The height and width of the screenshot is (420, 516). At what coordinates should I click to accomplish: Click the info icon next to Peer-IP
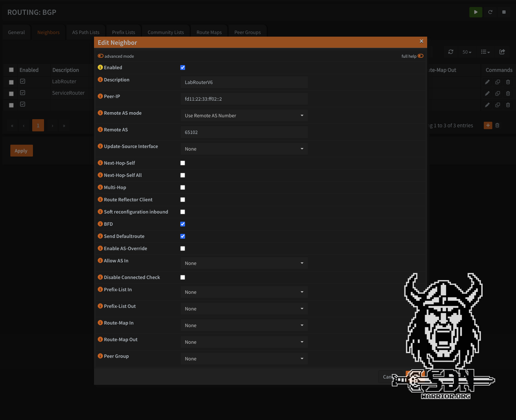[100, 96]
